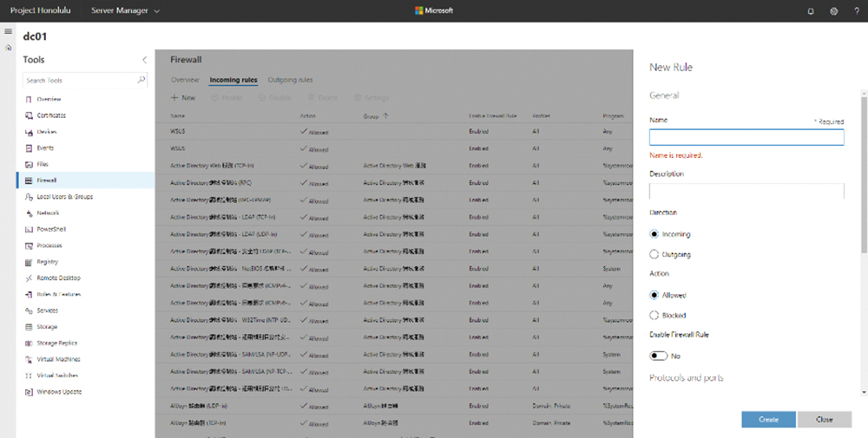Click the Name column header

(x=178, y=116)
